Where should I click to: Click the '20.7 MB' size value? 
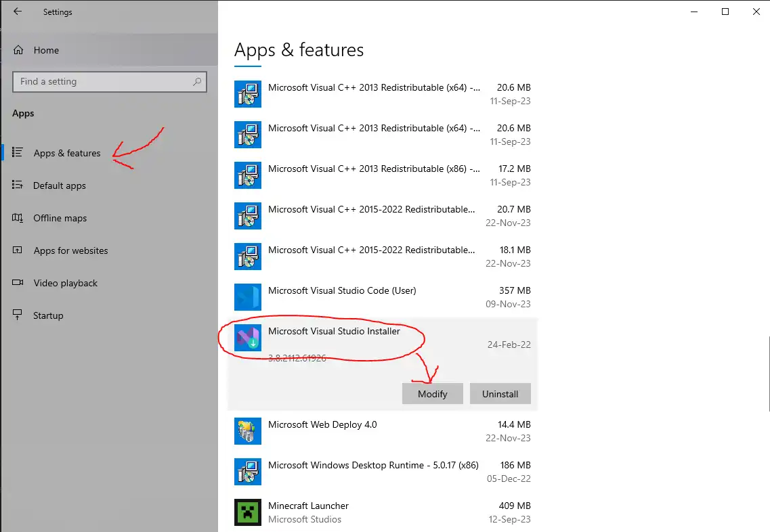[x=513, y=210]
